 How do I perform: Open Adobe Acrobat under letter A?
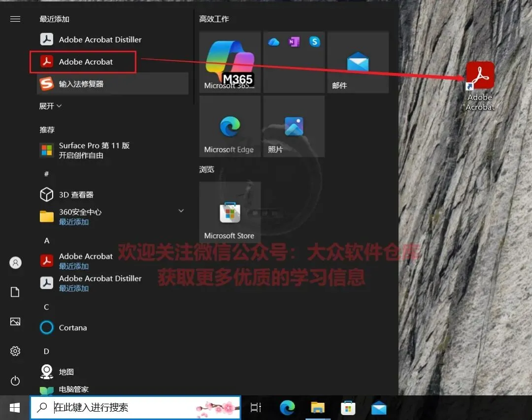pyautogui.click(x=113, y=261)
